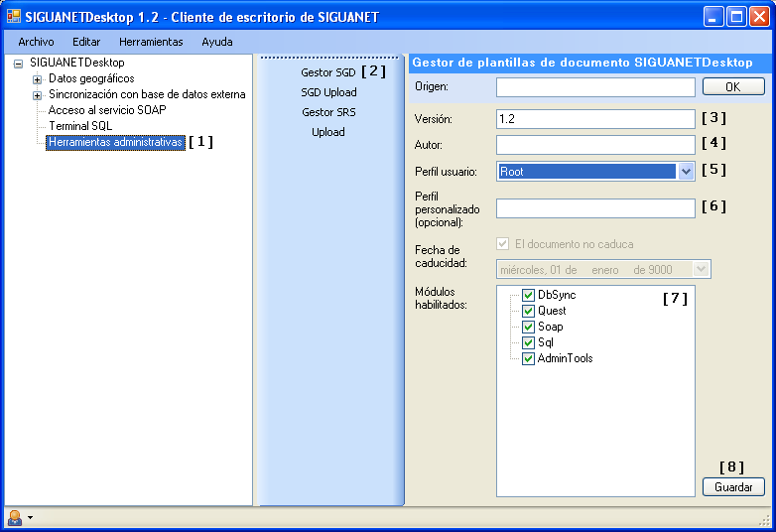The width and height of the screenshot is (776, 532).
Task: Toggle El documento no caduca checkbox
Action: 503,244
